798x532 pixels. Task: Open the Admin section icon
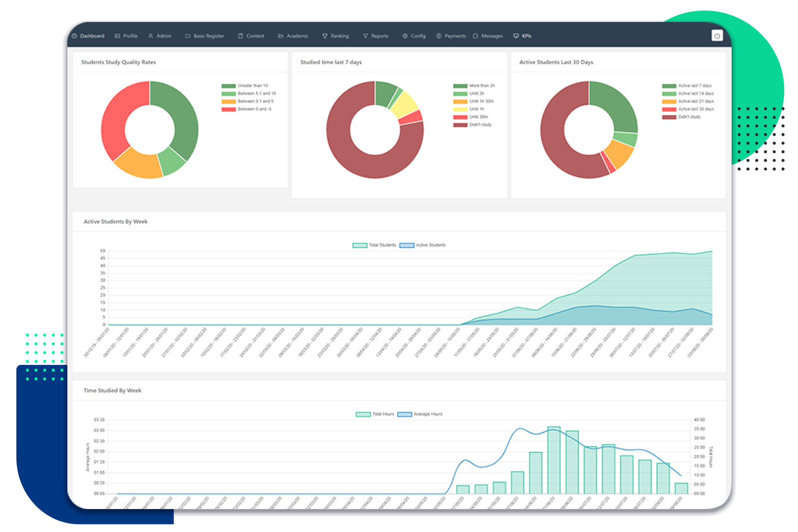151,35
